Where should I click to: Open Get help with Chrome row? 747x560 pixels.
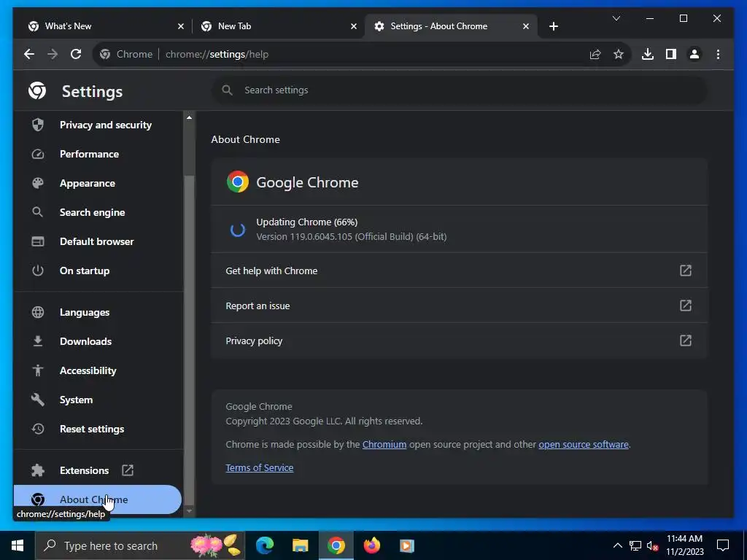[x=460, y=271]
